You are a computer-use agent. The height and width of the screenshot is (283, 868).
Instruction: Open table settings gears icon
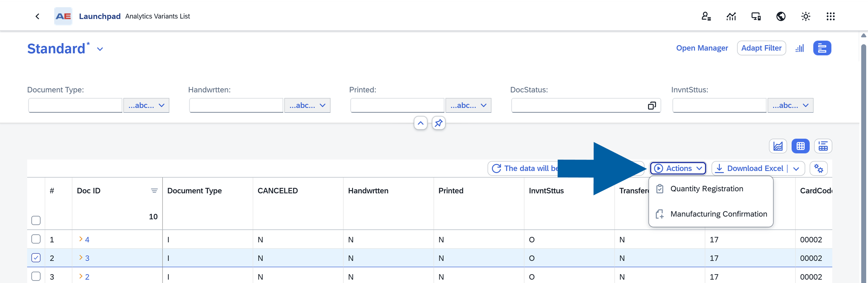click(819, 168)
